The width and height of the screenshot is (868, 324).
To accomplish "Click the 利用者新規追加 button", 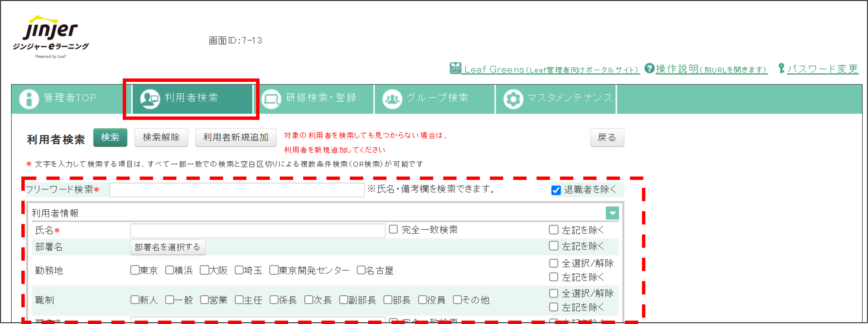I will pos(236,137).
